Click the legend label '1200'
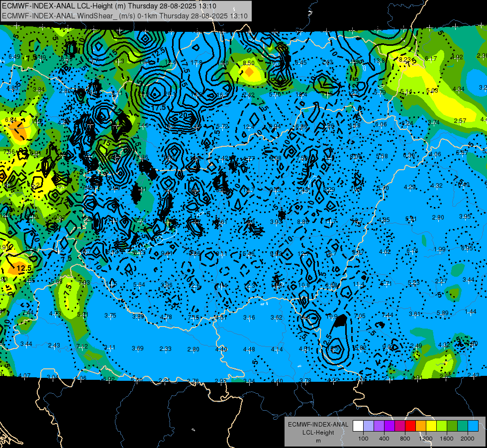This screenshot has height=448, width=487. pyautogui.click(x=425, y=439)
